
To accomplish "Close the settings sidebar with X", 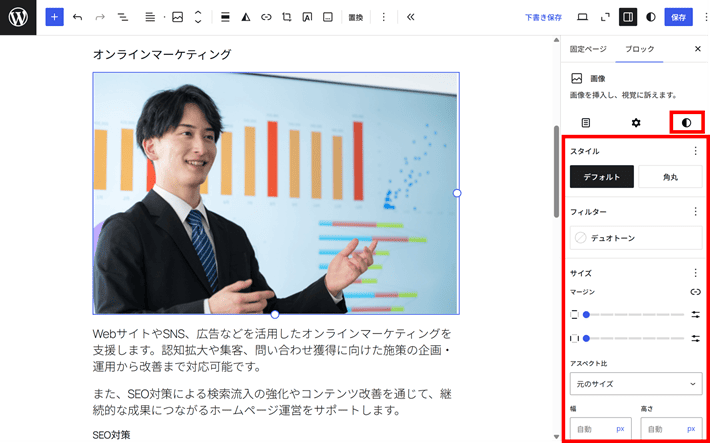I will (x=698, y=49).
